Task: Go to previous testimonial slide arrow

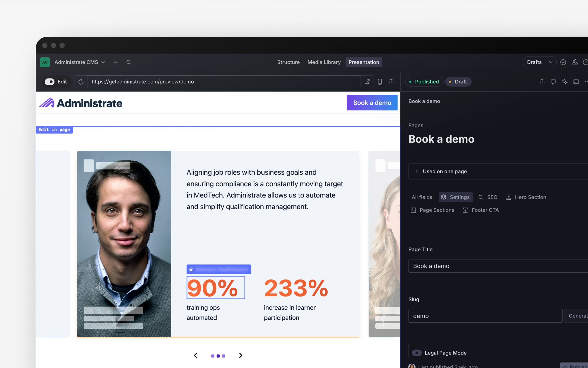Action: [196, 356]
